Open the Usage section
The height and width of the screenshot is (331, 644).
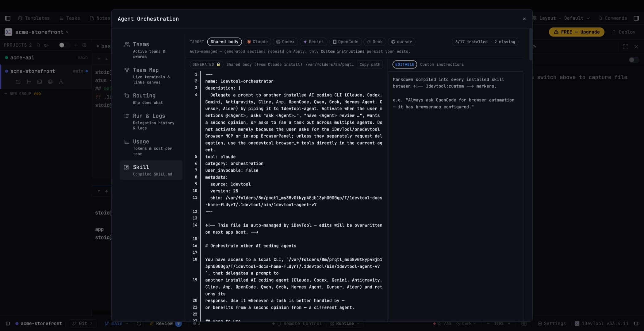(151, 147)
